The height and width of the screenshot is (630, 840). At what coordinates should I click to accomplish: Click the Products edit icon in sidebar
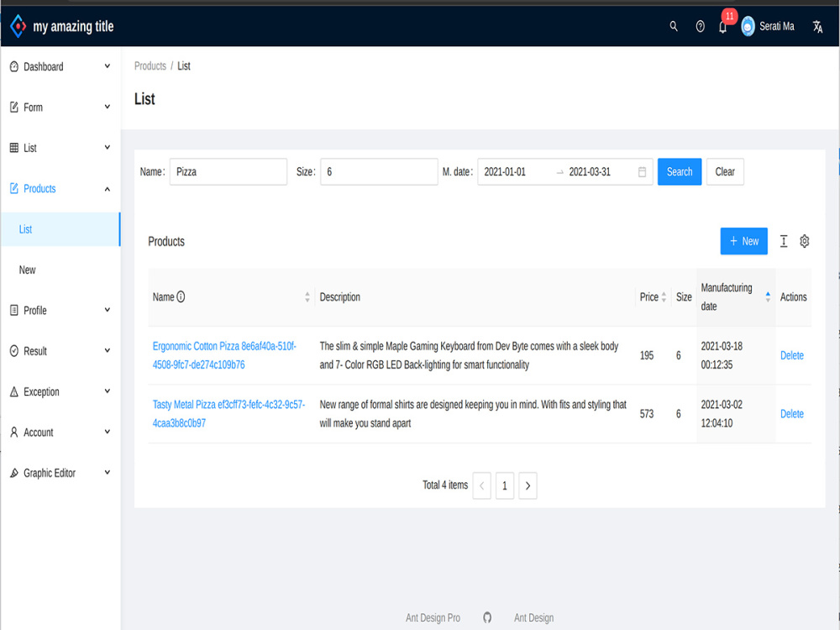[14, 188]
